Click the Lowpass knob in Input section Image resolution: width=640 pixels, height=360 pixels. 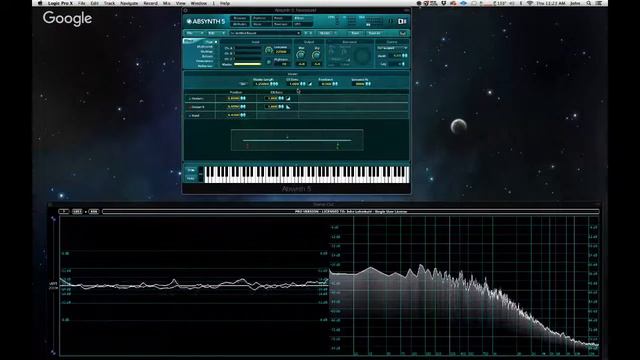tap(269, 50)
